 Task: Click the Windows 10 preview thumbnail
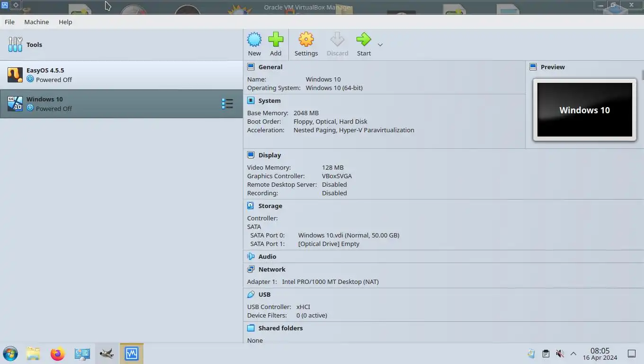[x=585, y=110]
